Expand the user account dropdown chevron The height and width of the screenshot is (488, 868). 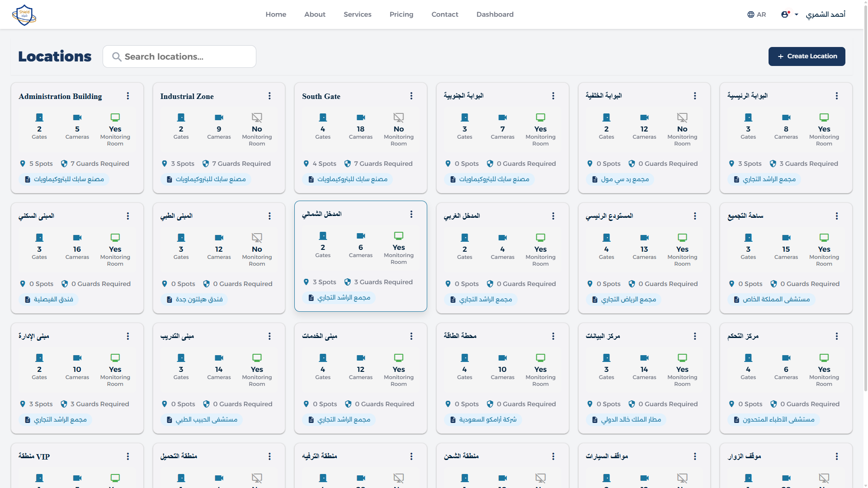(x=796, y=14)
